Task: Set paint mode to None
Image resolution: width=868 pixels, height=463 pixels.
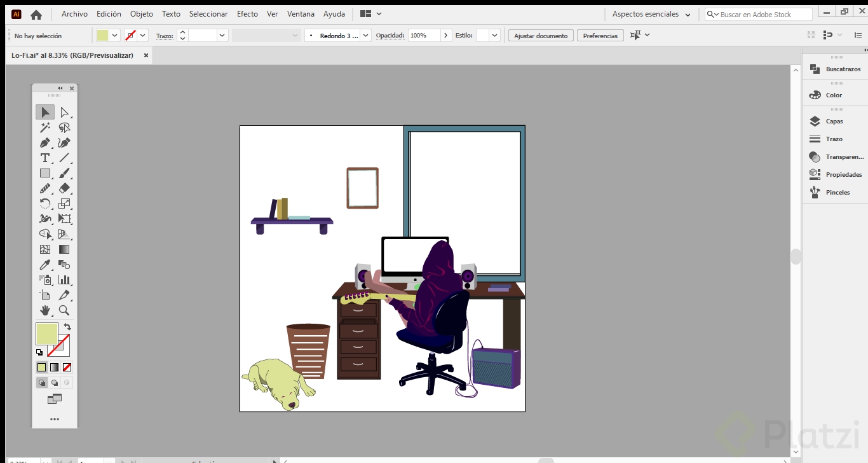Action: [x=67, y=367]
